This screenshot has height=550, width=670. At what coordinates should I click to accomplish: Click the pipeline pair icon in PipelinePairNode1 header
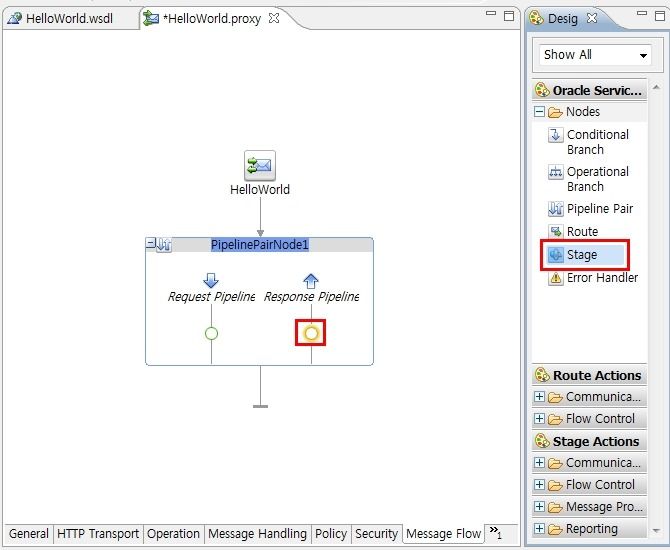164,245
